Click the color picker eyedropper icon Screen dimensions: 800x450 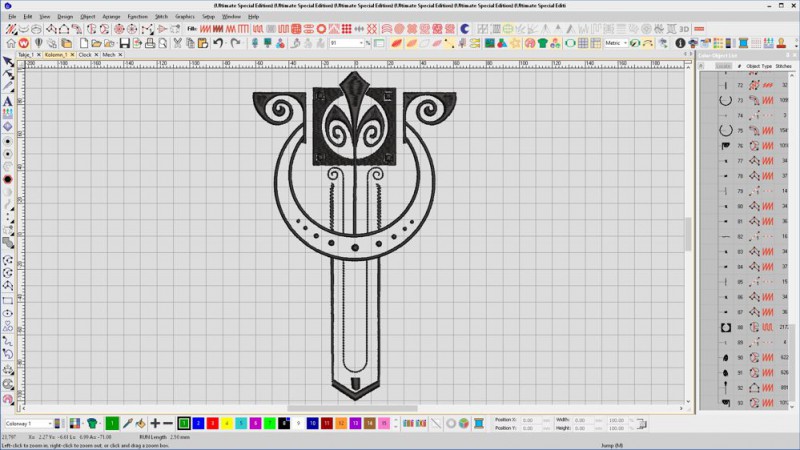[128, 423]
